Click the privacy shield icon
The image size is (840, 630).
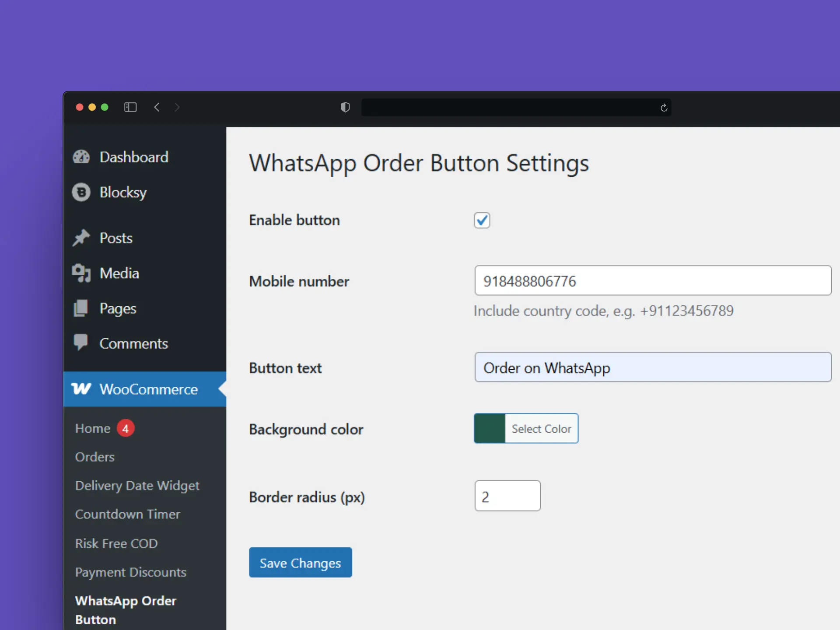click(345, 107)
